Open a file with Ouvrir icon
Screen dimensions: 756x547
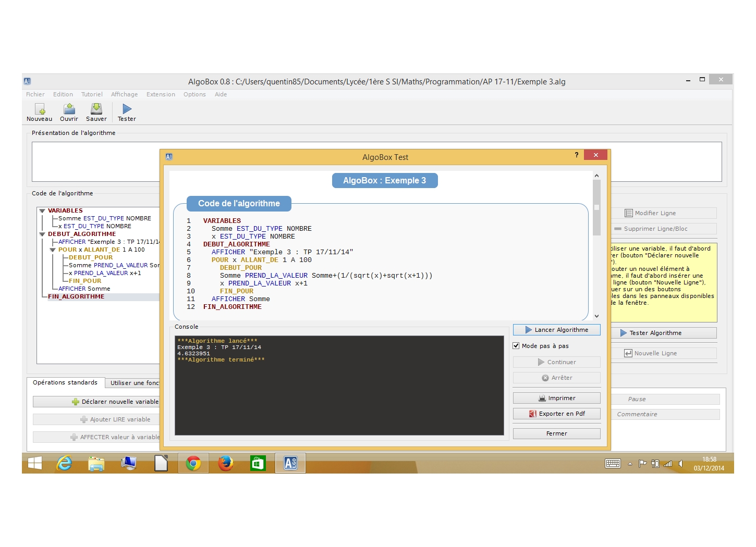pyautogui.click(x=69, y=109)
